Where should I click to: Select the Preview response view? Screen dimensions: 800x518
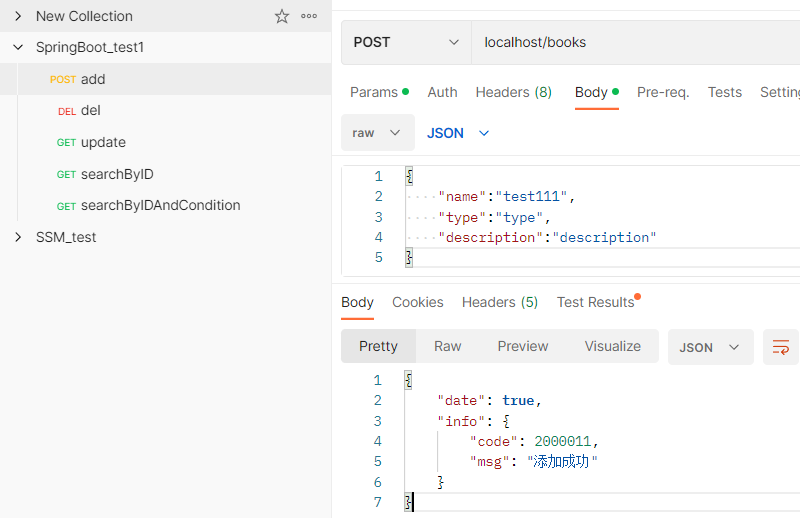tap(523, 346)
